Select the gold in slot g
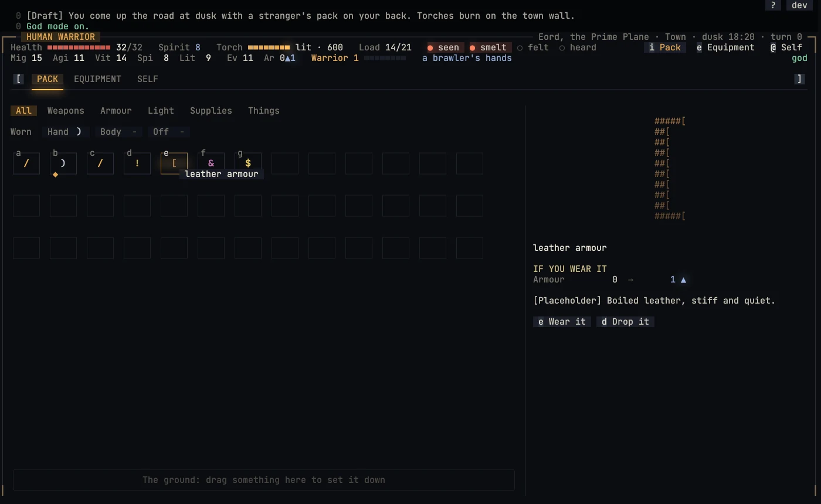Viewport: 821px width, 504px height. [248, 164]
